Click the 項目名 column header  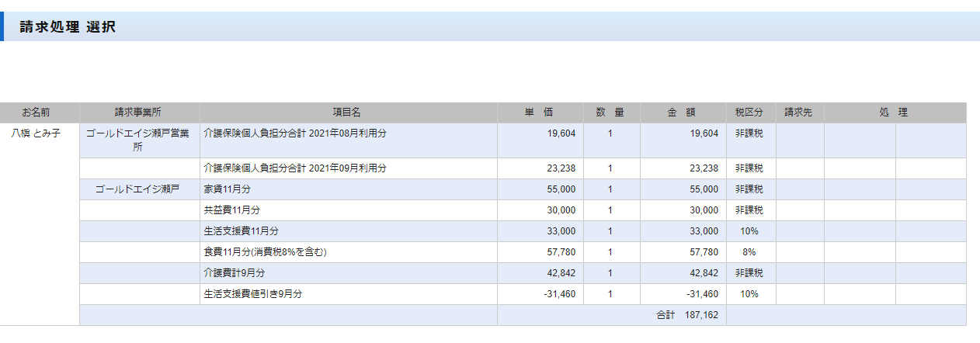point(347,113)
